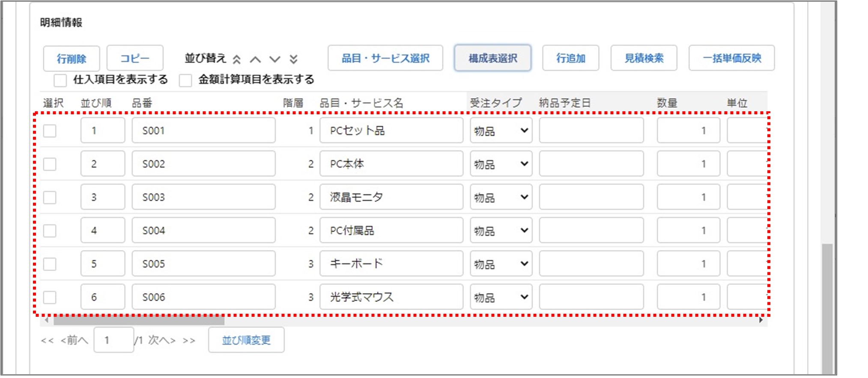
Task: Click 並び順 field containing 6
Action: coord(103,297)
